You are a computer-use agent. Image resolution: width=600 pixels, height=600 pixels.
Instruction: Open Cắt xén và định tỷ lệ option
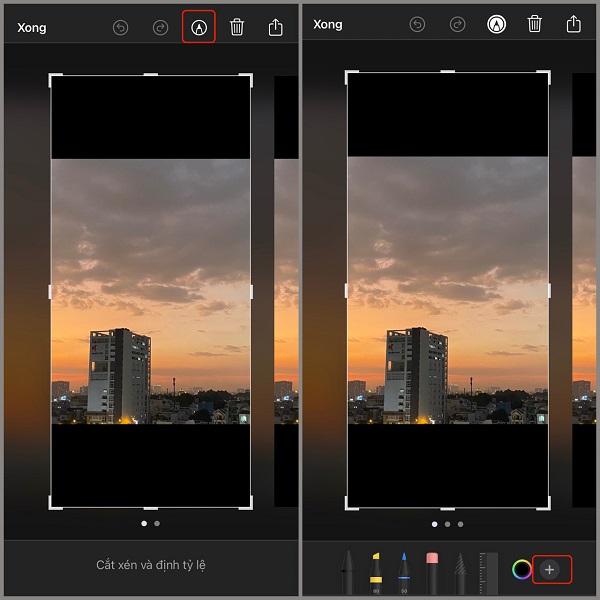click(150, 566)
